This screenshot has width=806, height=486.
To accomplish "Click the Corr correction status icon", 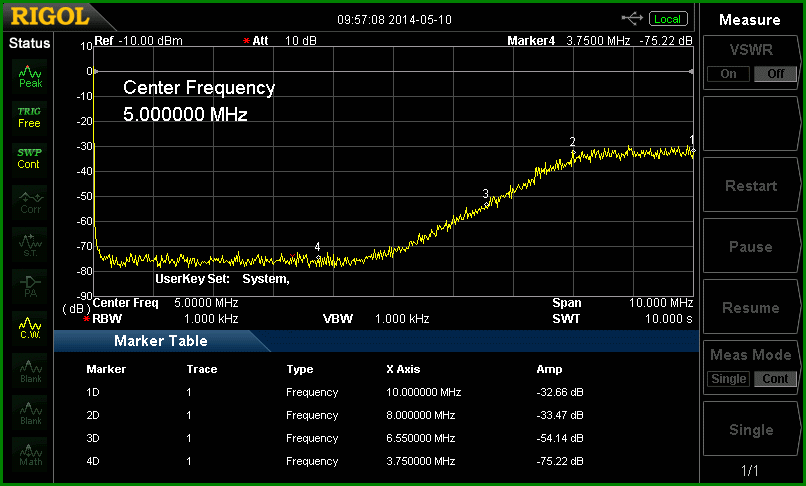I will coord(30,202).
